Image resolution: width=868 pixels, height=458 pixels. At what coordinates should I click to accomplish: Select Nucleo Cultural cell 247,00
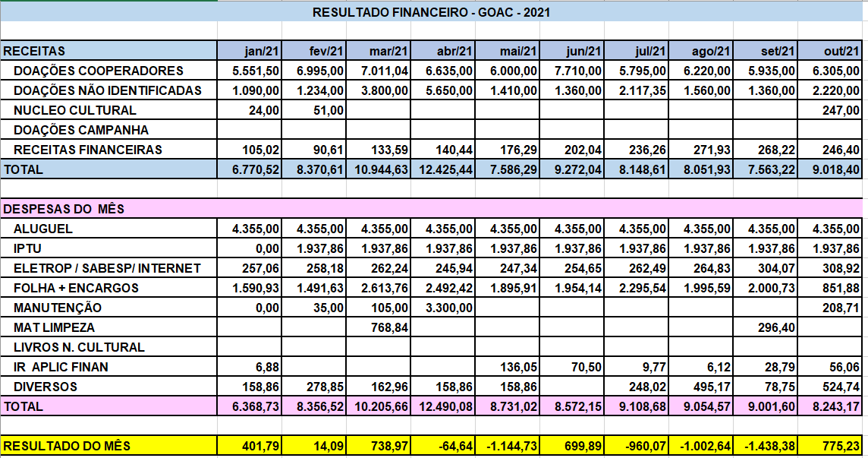pos(830,110)
